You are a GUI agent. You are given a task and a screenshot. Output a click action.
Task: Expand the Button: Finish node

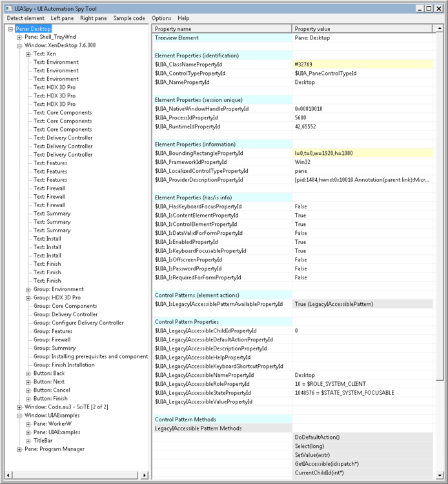pyautogui.click(x=28, y=399)
